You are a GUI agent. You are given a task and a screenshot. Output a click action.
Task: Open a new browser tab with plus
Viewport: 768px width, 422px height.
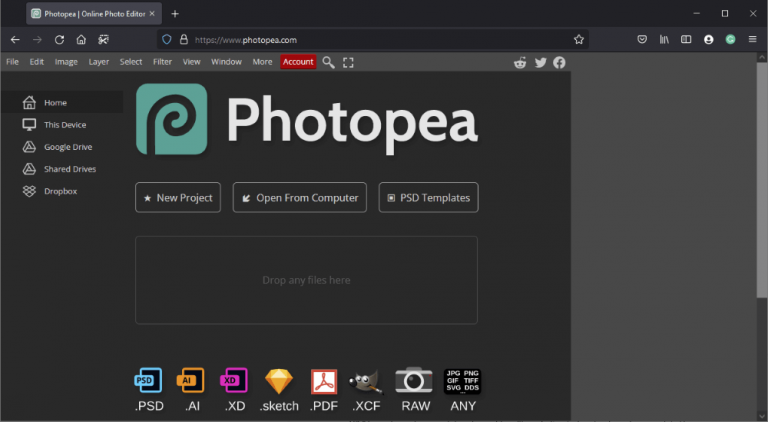175,14
